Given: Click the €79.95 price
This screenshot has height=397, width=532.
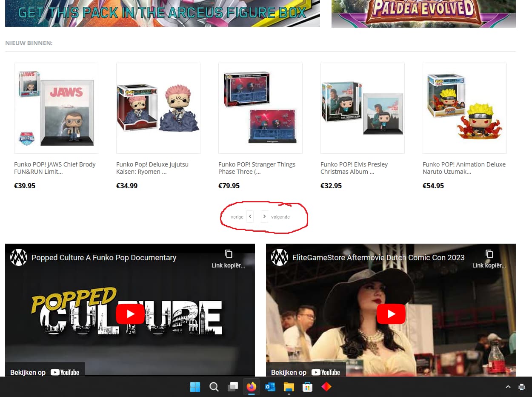Looking at the screenshot, I should click(x=229, y=186).
